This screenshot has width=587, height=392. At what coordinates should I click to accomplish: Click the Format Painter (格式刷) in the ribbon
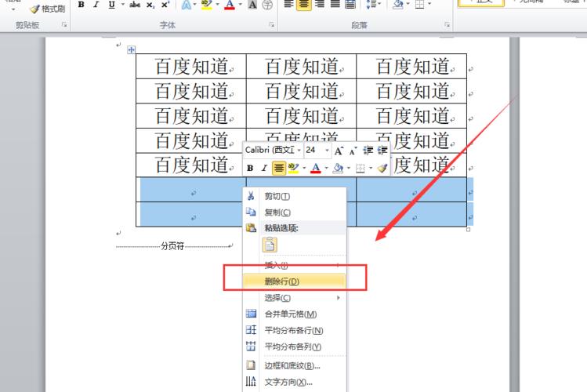pos(48,9)
